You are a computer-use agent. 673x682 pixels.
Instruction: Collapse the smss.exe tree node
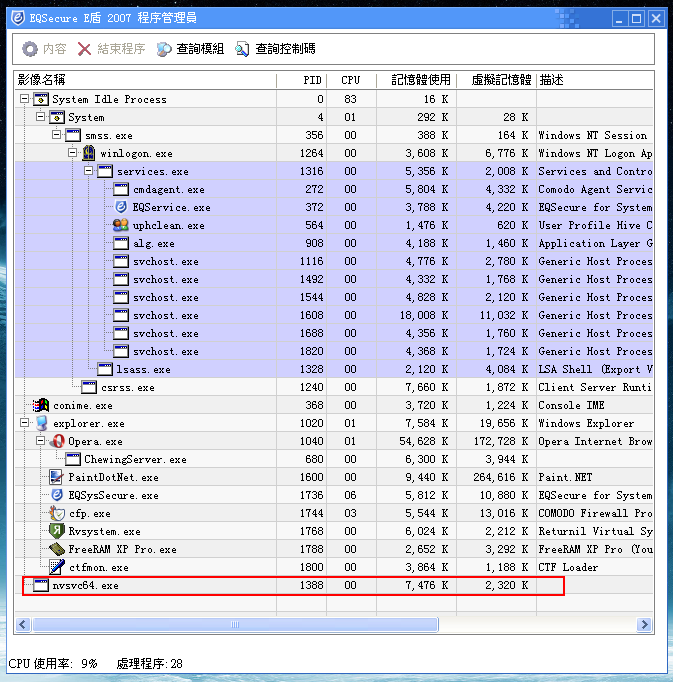(x=57, y=135)
